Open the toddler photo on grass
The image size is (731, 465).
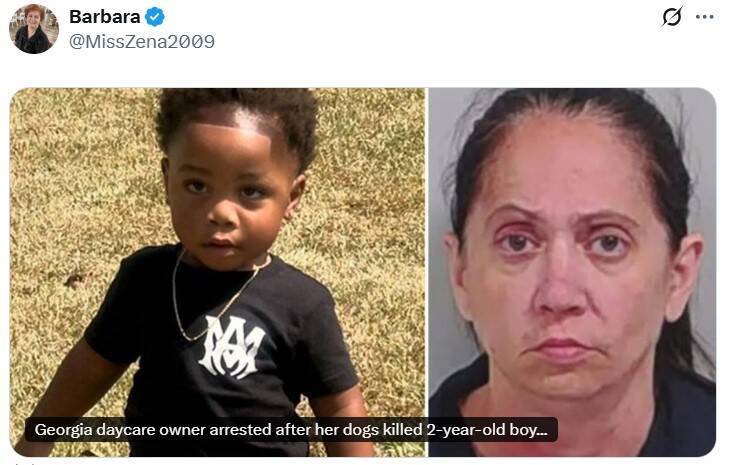[217, 272]
